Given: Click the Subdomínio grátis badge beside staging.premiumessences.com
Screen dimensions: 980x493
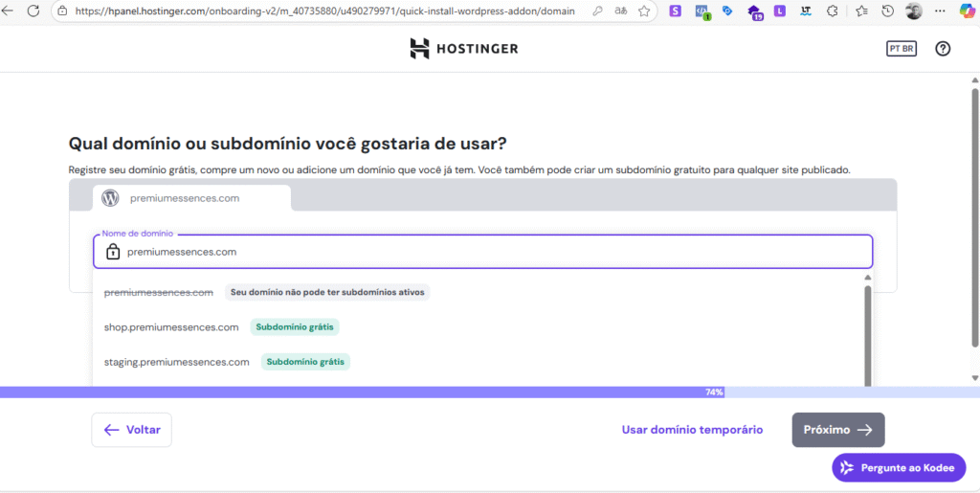Looking at the screenshot, I should point(305,362).
